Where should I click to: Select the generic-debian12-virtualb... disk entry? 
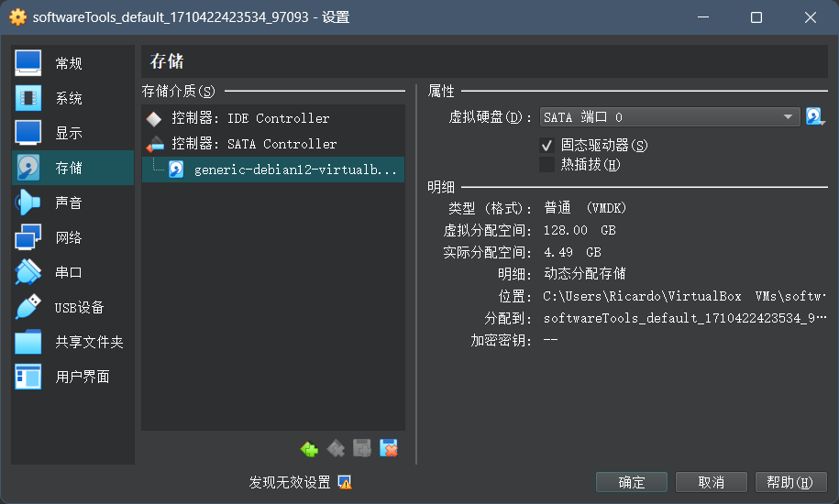273,170
